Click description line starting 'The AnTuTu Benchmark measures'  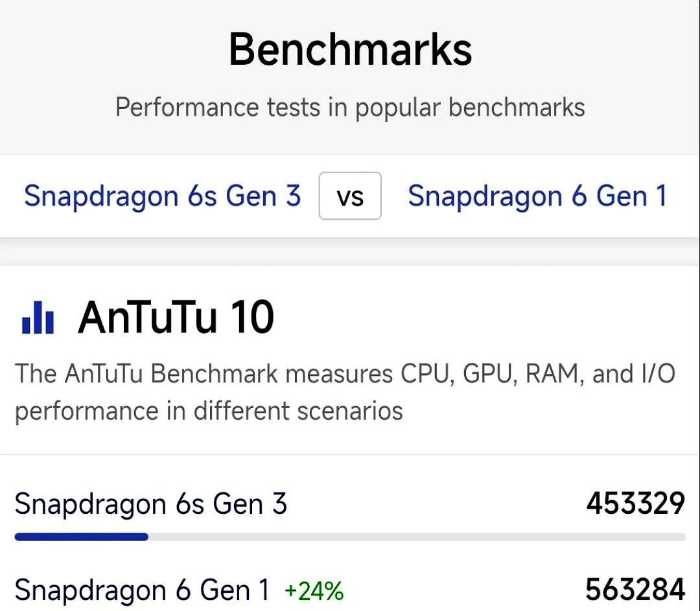click(x=345, y=374)
